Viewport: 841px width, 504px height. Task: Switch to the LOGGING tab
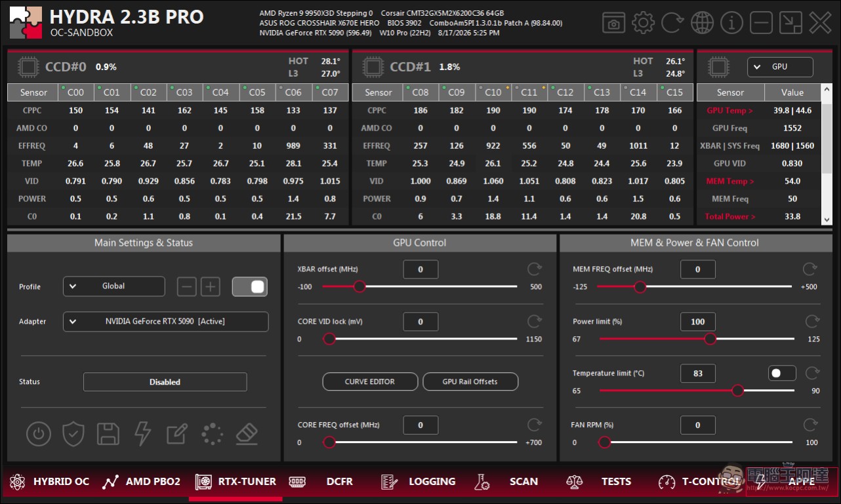point(418,482)
